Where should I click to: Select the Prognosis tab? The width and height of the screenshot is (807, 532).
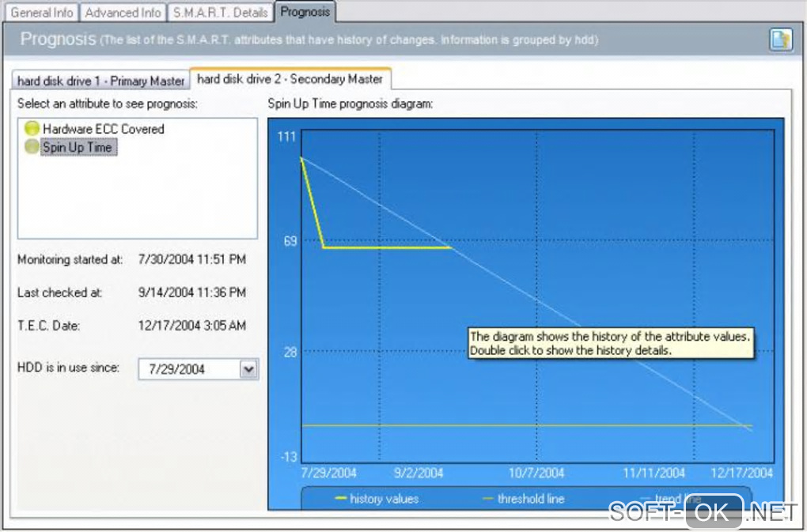click(305, 12)
